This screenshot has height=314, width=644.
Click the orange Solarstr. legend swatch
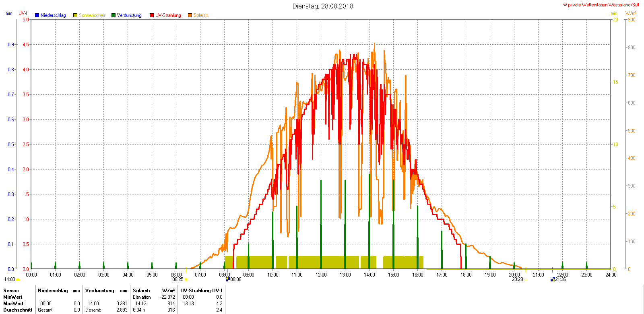pos(190,15)
